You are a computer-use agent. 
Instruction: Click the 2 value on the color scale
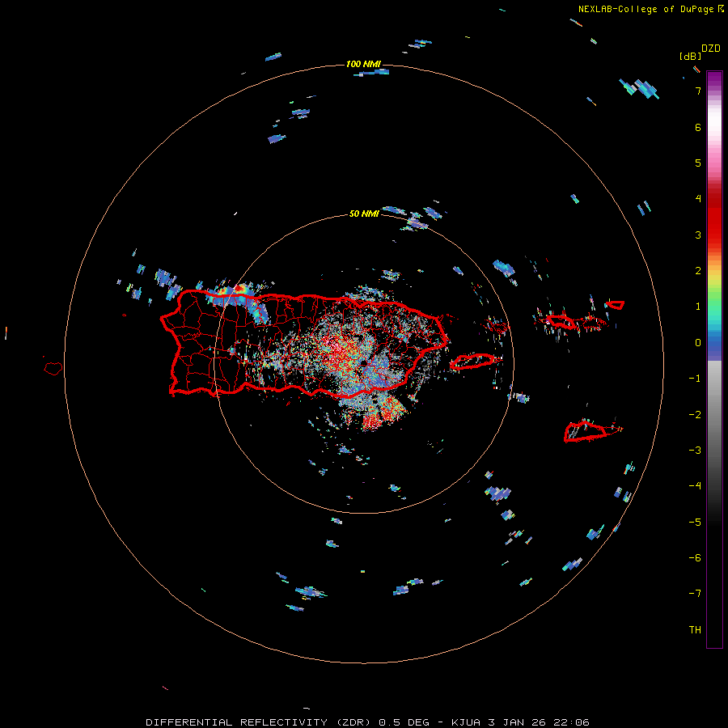pos(698,271)
